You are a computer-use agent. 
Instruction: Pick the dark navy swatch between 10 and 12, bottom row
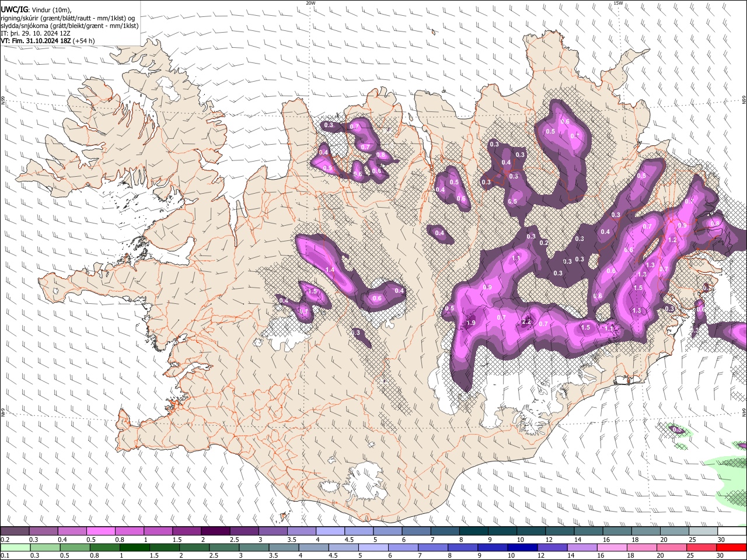[x=523, y=547]
